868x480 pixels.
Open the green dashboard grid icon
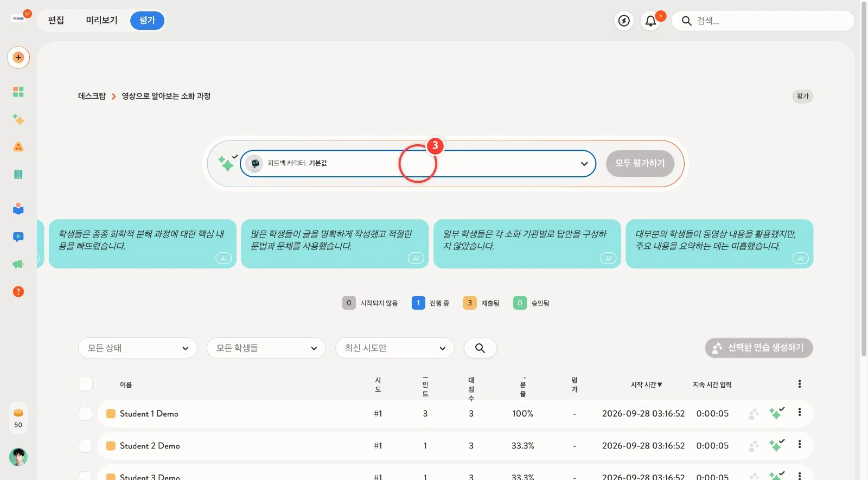coord(18,92)
